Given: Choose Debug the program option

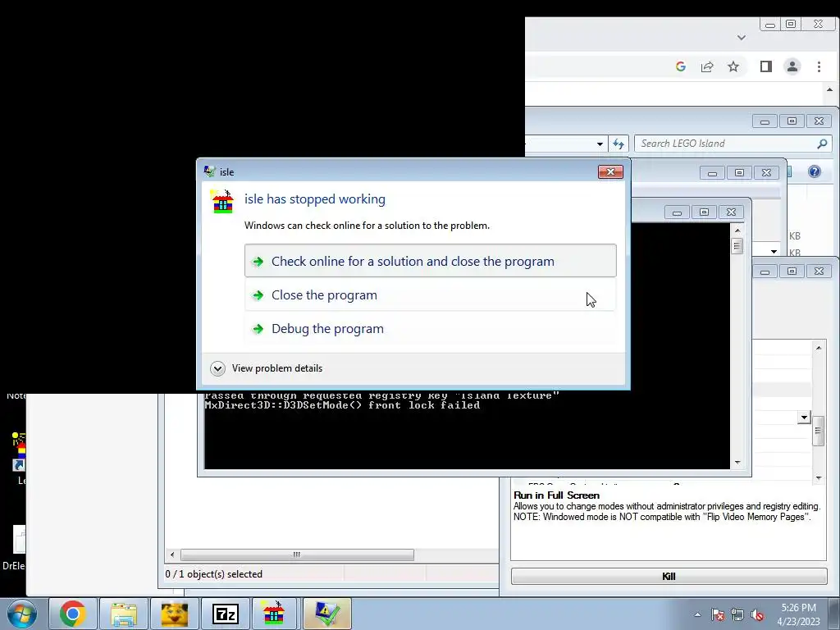Looking at the screenshot, I should [430, 328].
